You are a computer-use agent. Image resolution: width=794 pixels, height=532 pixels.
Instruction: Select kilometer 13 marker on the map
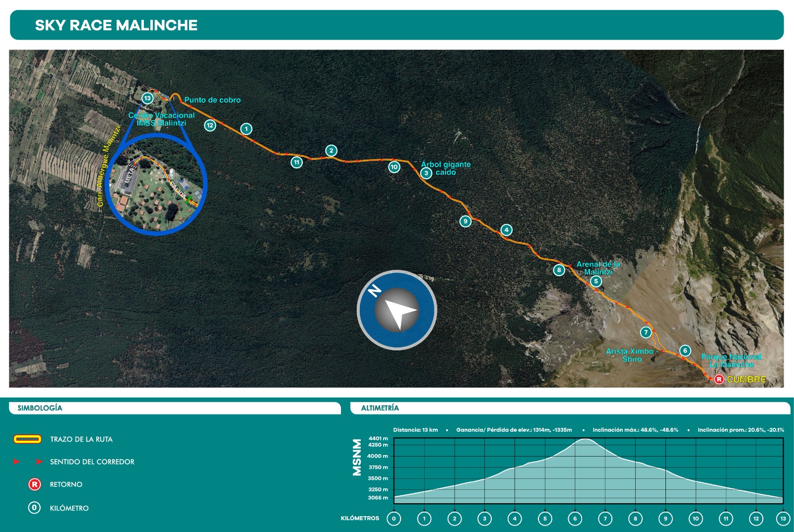pyautogui.click(x=147, y=98)
